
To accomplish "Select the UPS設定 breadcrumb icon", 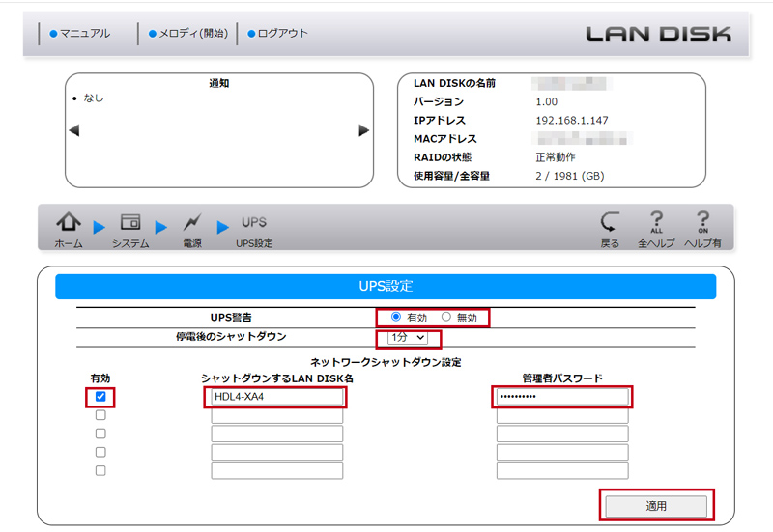I will 254,223.
